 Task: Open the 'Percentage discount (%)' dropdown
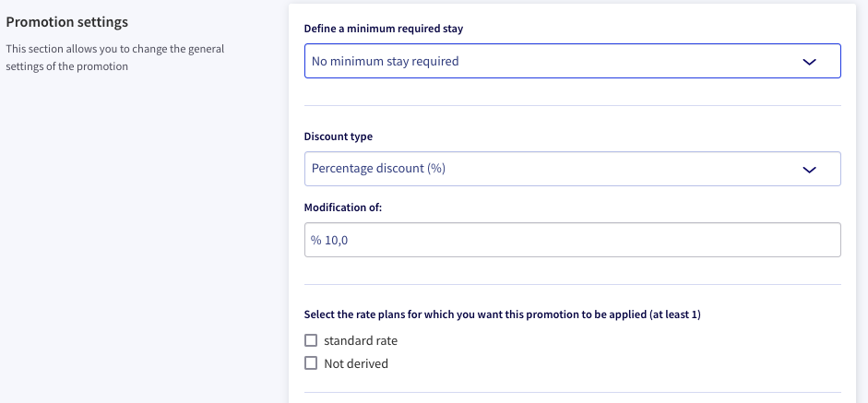click(x=573, y=169)
